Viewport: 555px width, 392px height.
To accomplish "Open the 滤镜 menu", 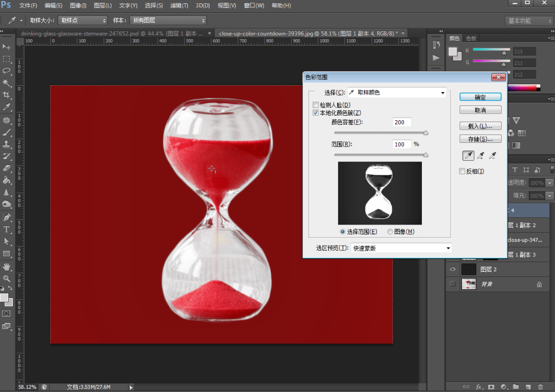I will coord(179,5).
